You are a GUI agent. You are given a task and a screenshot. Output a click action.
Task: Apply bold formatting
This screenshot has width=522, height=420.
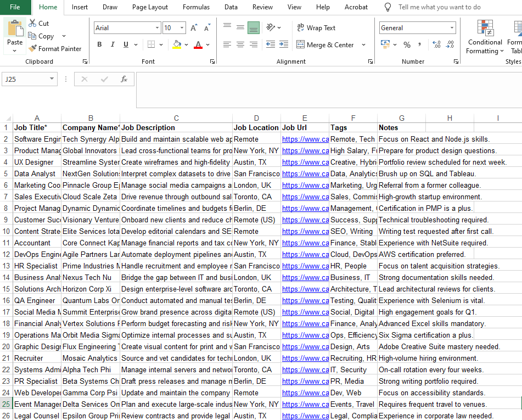pos(99,44)
